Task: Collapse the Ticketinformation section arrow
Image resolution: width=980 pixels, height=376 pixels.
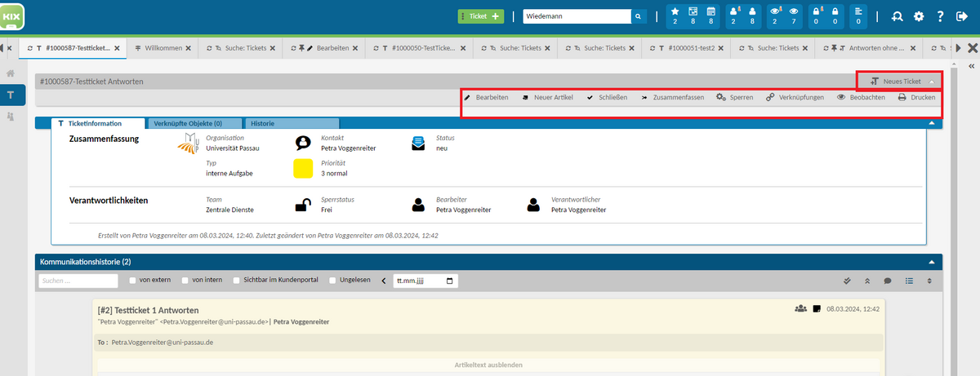Action: [x=931, y=123]
